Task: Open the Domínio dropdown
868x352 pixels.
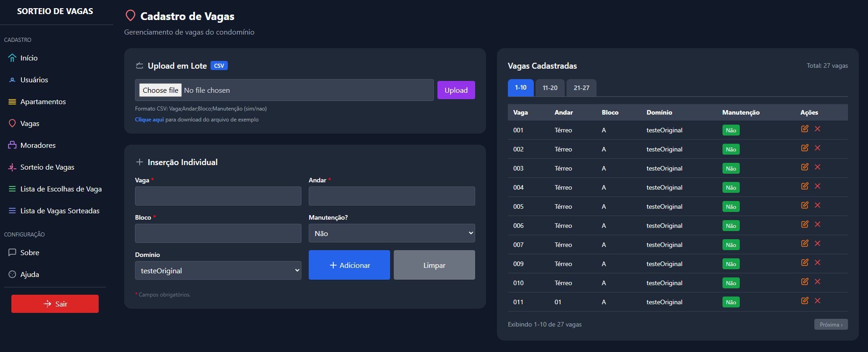Action: point(218,271)
